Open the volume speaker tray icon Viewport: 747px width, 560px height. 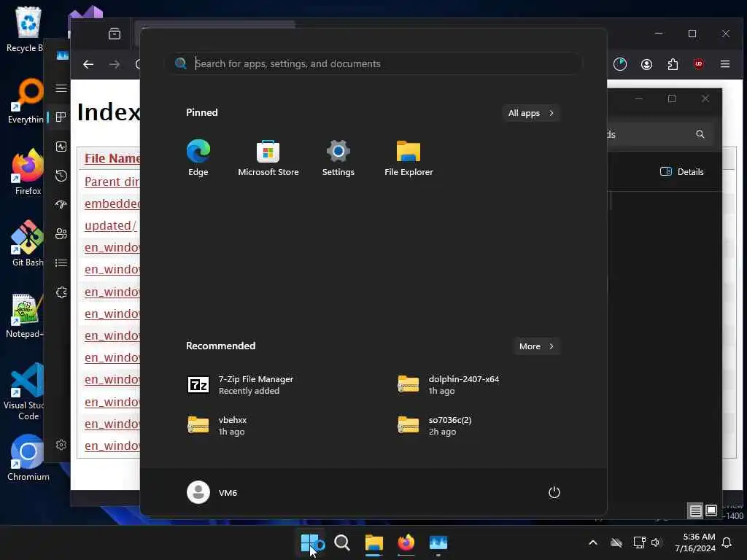click(x=656, y=542)
